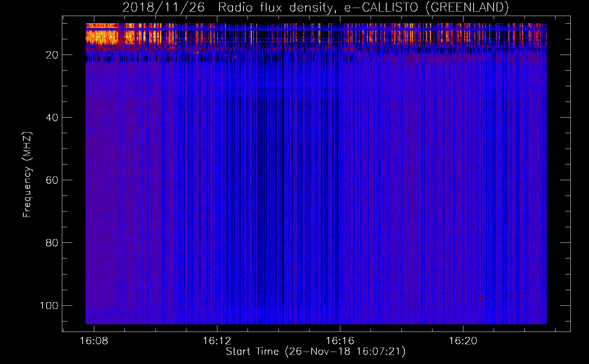Click the '80' frequency tick label
Viewport: 589px width, 364px height.
pos(52,243)
